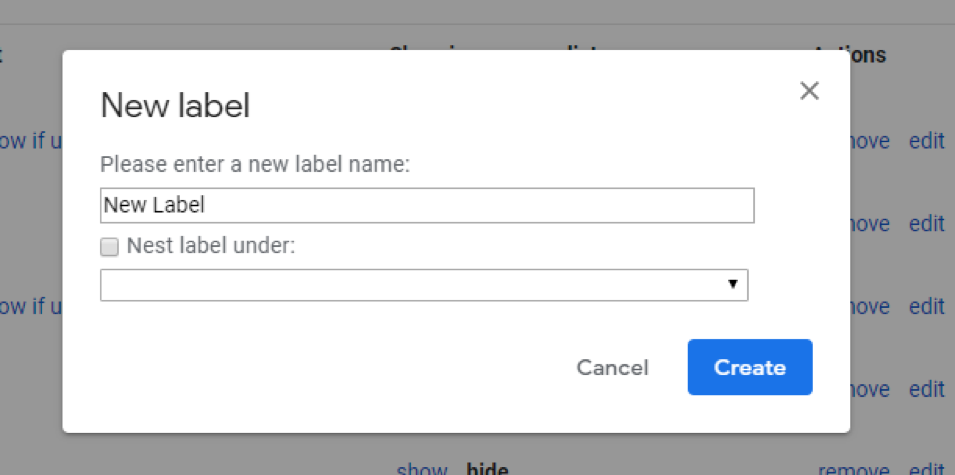Enable the Nest label under checkbox
This screenshot has height=475, width=955.
pos(109,246)
